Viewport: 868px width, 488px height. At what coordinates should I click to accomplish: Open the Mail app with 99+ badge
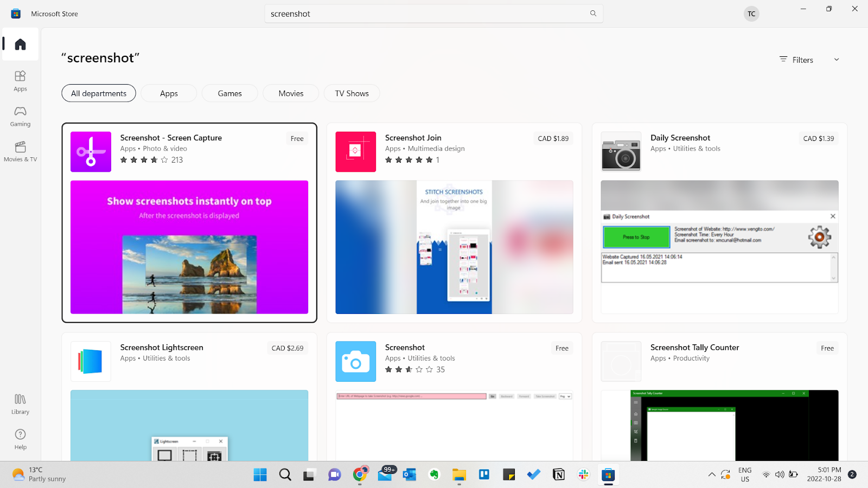(x=386, y=474)
